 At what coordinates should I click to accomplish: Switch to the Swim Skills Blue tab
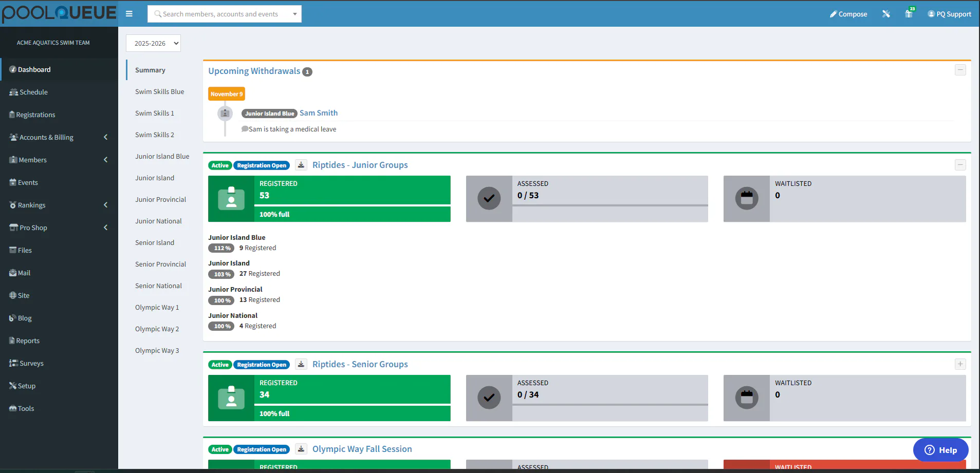159,91
